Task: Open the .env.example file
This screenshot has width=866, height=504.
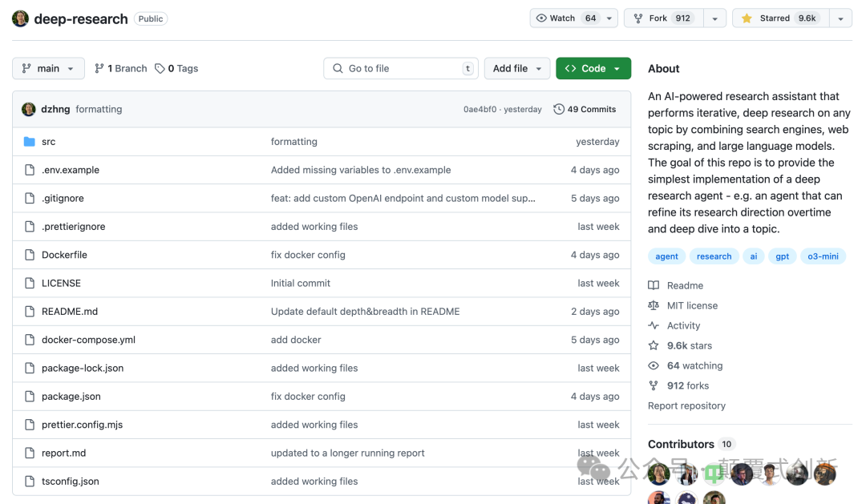Action: coord(71,170)
